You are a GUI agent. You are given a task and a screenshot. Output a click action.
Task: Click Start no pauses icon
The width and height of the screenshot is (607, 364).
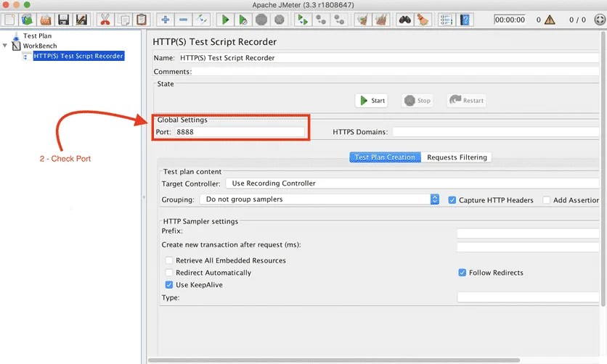[243, 20]
